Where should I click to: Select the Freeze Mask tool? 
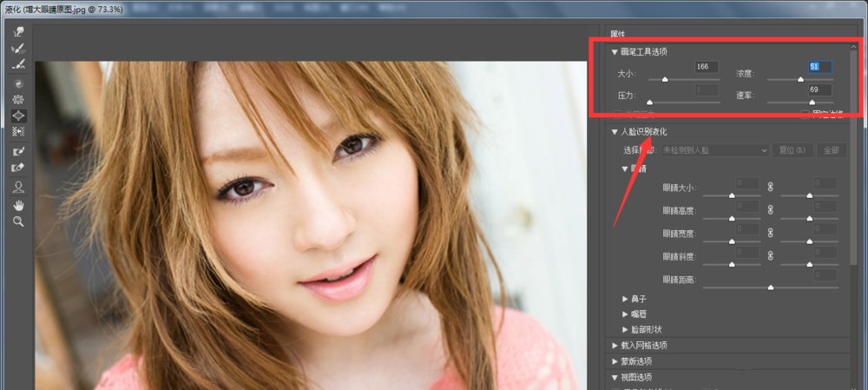click(18, 151)
